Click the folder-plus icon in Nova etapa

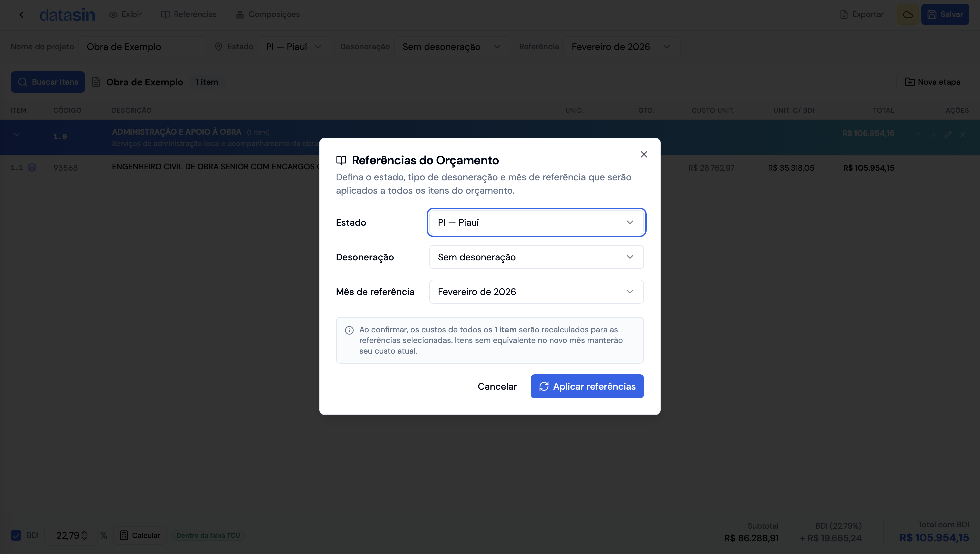click(910, 82)
